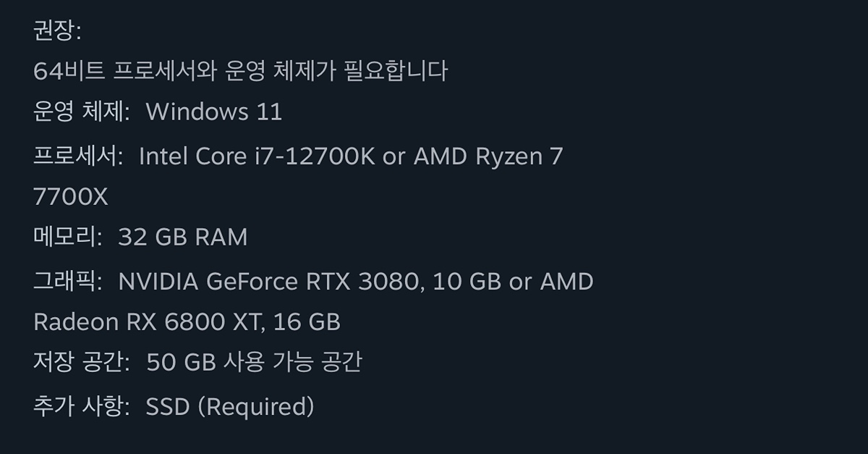Image resolution: width=868 pixels, height=454 pixels.
Task: Click the 64비트 프로세서와 운영 체제가 필요합니다 line
Action: click(x=240, y=71)
